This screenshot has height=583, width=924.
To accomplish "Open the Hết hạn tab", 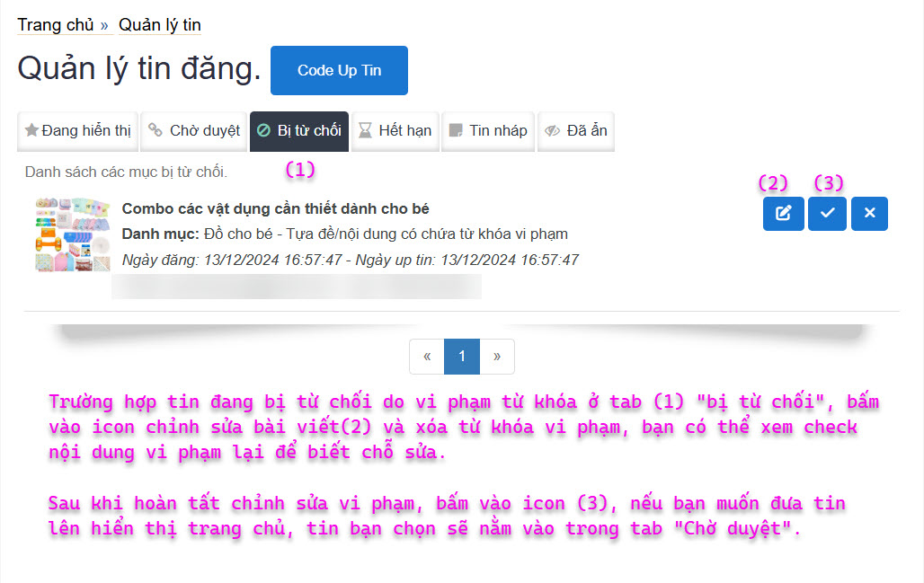I will pos(395,131).
